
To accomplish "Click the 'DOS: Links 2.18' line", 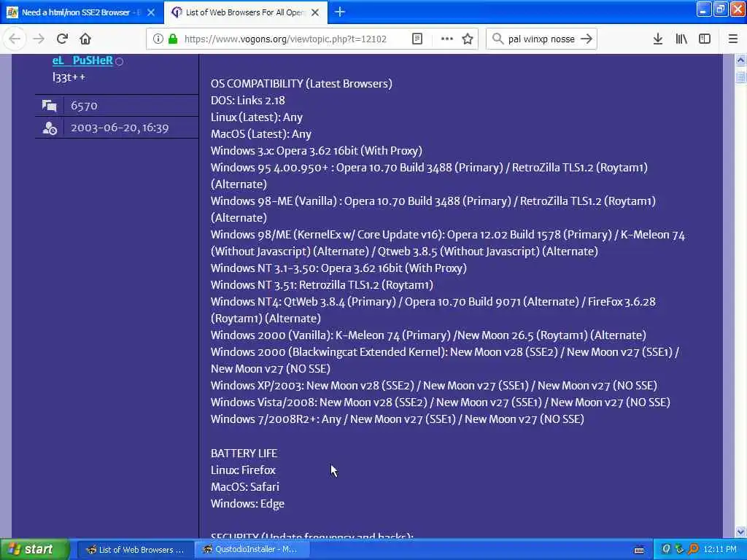I will [x=248, y=101].
